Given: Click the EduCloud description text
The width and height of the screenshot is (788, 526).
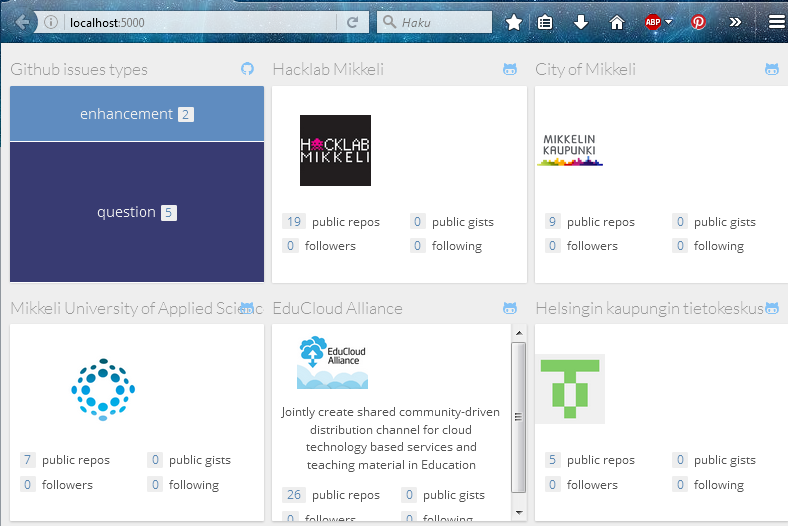Looking at the screenshot, I should pos(391,438).
